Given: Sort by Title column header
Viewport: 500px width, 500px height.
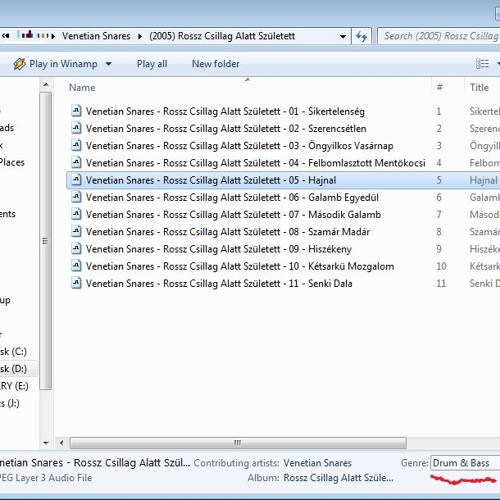Looking at the screenshot, I should coord(479,87).
